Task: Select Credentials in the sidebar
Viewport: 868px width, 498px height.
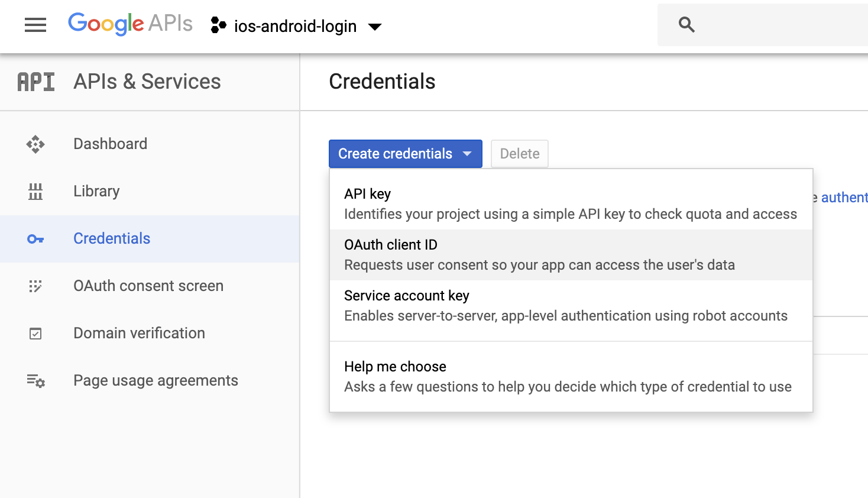Action: click(150, 239)
